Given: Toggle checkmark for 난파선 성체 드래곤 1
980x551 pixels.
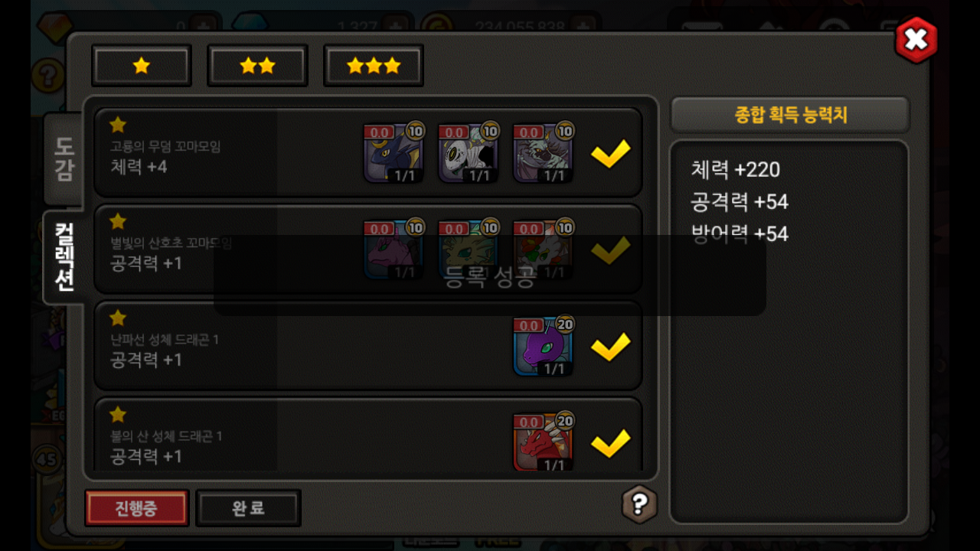Looking at the screenshot, I should (x=611, y=347).
